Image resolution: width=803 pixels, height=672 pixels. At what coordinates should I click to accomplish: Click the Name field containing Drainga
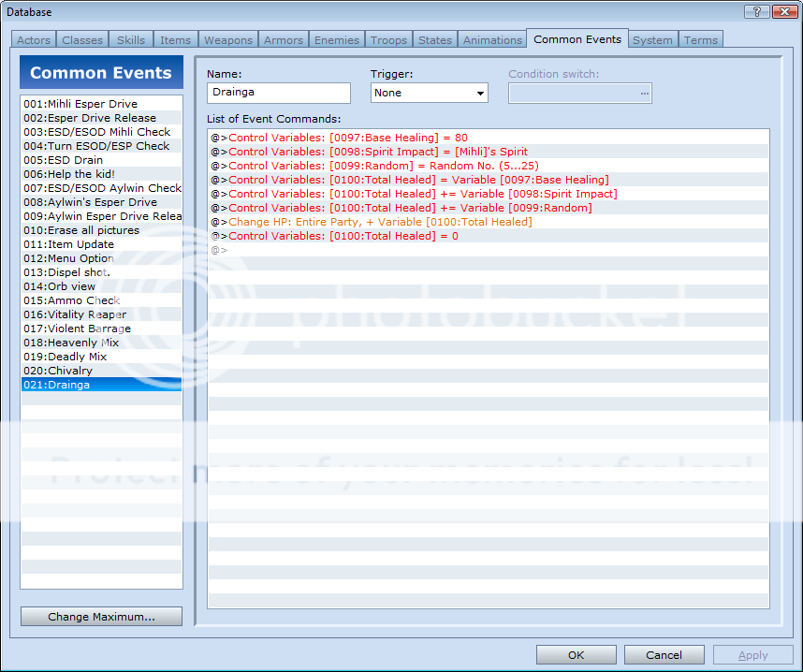pos(278,93)
